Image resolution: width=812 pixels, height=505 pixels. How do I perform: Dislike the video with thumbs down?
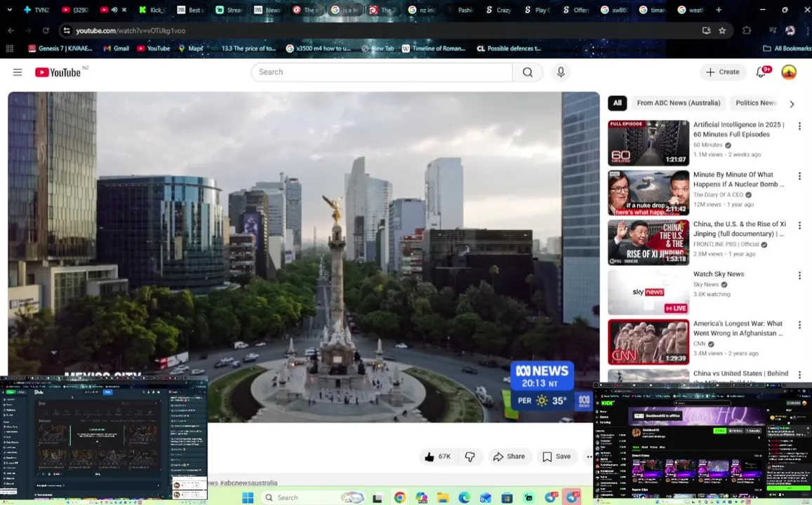click(x=470, y=457)
